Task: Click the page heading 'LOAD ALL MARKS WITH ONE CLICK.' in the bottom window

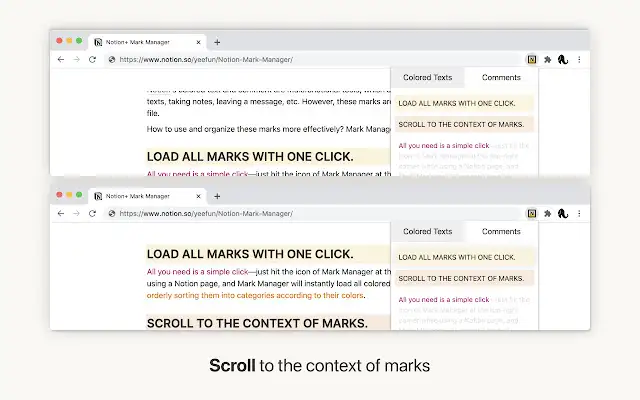Action: (250, 254)
